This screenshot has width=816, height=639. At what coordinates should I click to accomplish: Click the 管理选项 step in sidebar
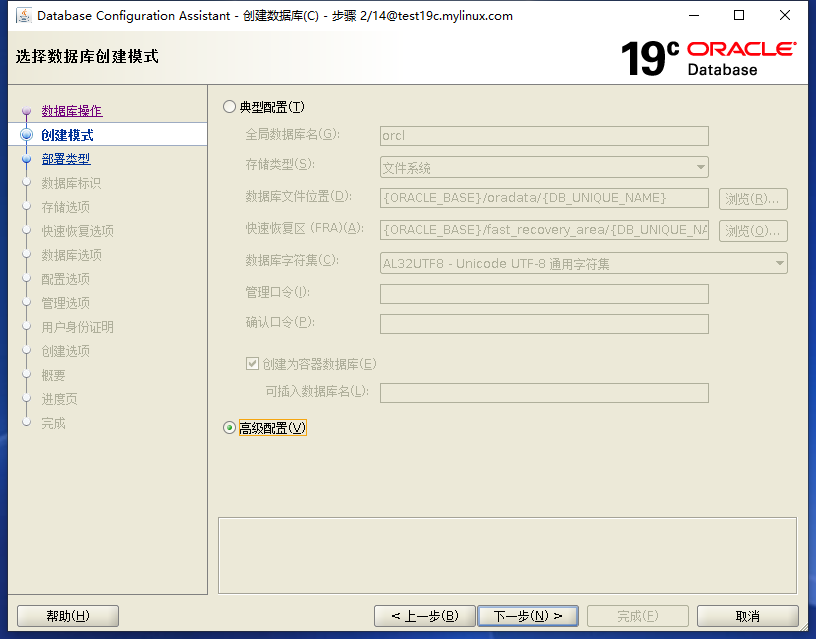pos(66,303)
